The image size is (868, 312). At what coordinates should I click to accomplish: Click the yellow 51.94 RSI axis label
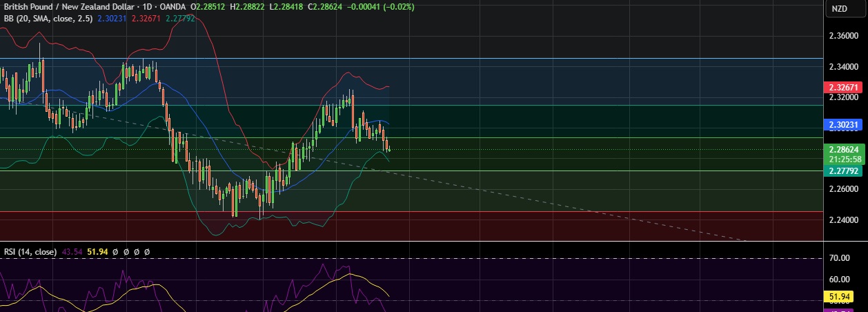pyautogui.click(x=839, y=297)
